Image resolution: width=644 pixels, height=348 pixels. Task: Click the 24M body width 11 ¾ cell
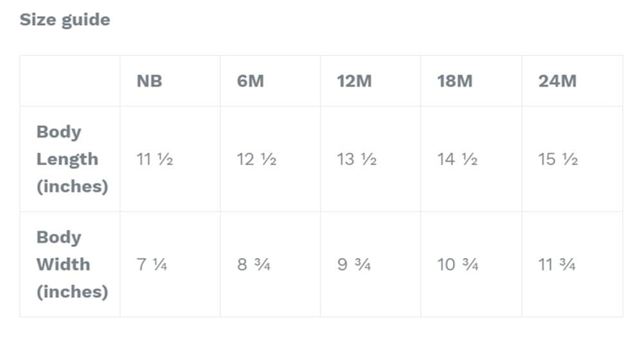point(556,264)
